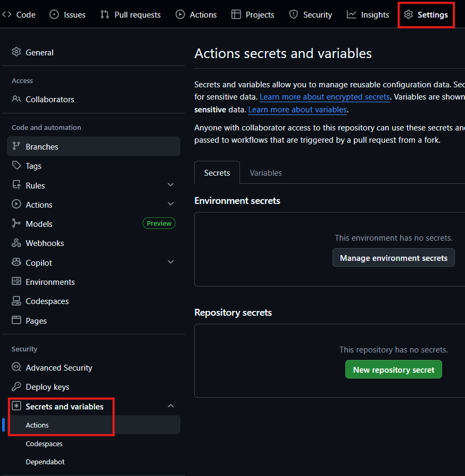465x476 pixels.
Task: Open the Issues tab
Action: click(x=68, y=14)
